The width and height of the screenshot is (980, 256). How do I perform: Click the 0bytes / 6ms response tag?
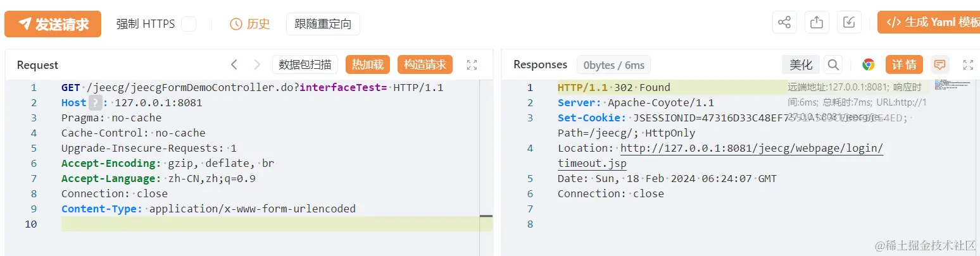click(x=613, y=65)
